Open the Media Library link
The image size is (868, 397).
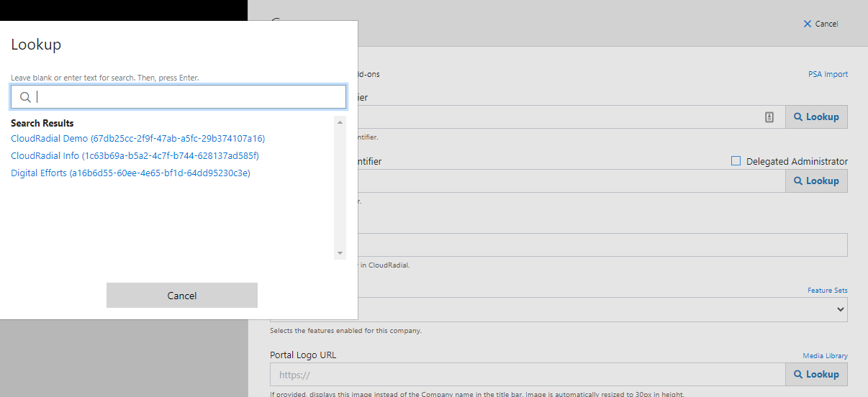(x=826, y=355)
